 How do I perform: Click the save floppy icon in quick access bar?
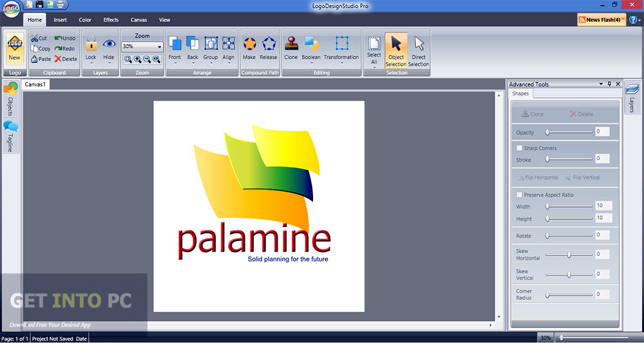click(40, 5)
